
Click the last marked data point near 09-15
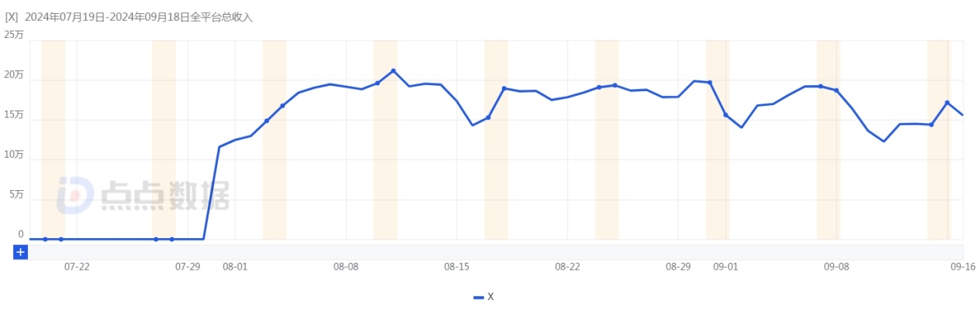[x=947, y=103]
